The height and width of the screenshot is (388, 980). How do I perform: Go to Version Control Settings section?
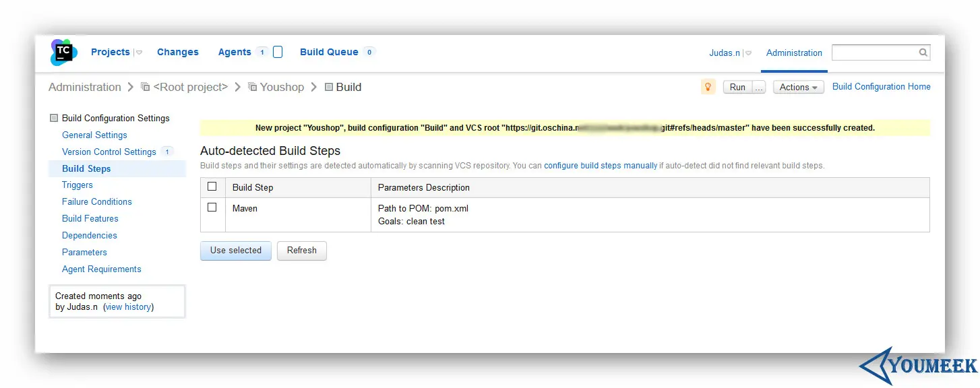[x=109, y=152]
